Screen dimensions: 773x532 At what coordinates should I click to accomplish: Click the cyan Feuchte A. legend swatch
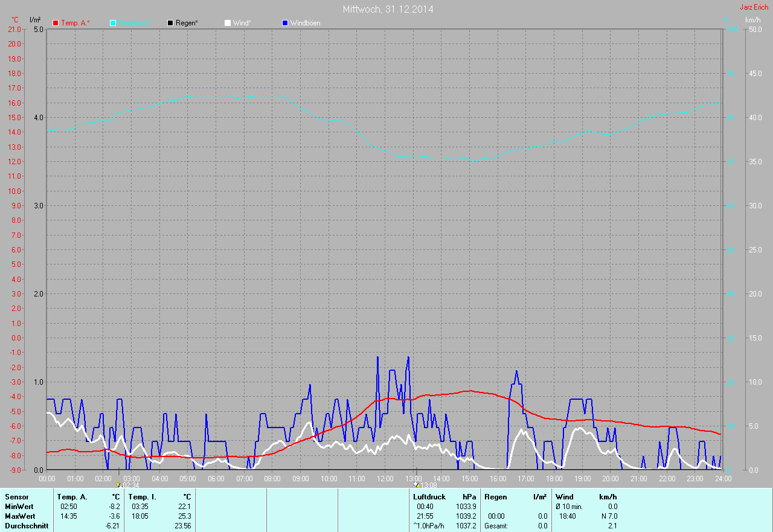click(113, 23)
